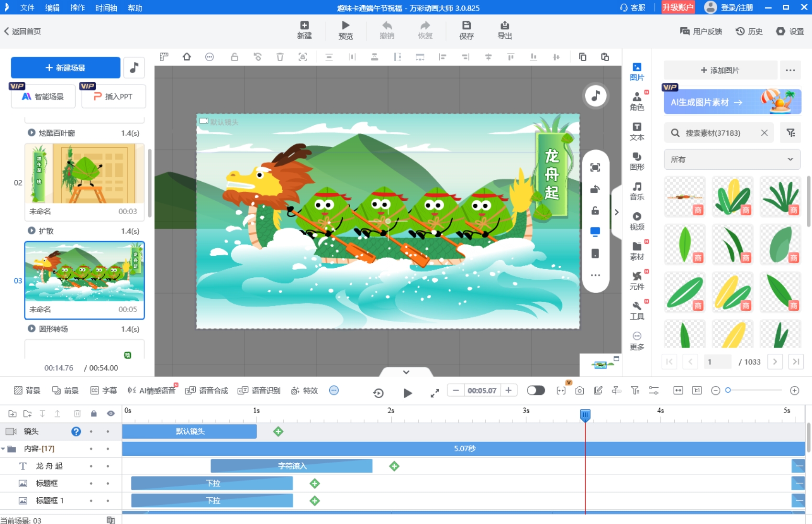Toggle the switch next to timeline duration
Screen dimensions: 812x524
point(535,391)
